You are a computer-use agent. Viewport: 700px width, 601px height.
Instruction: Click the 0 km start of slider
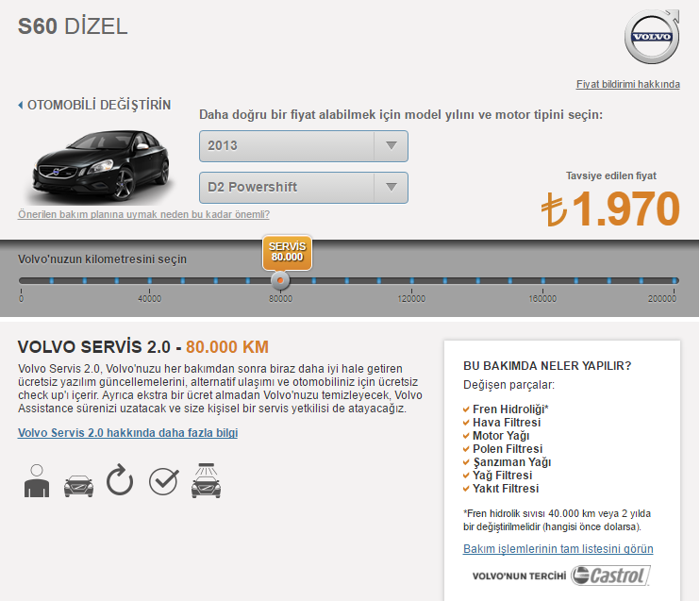tap(21, 281)
